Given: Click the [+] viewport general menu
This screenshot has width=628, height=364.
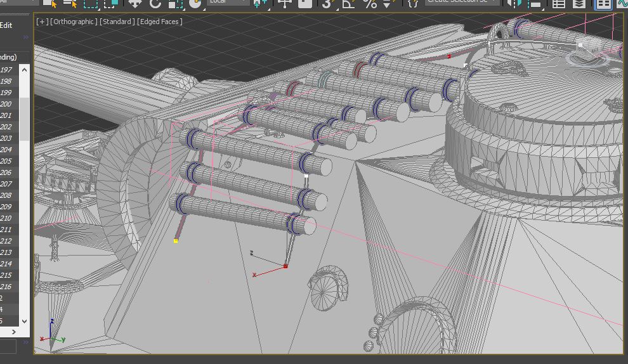Looking at the screenshot, I should [x=43, y=22].
